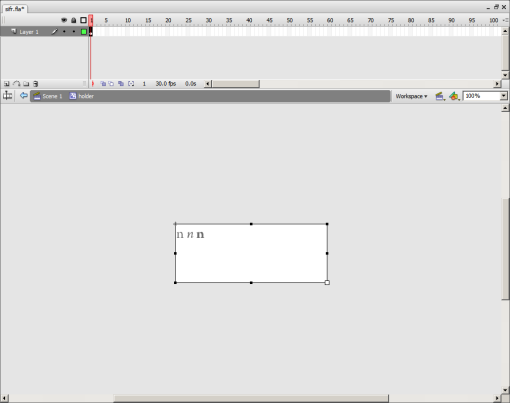Click stage horizontal scrollbar left arrow
Viewport: 510px width, 403px height.
pyautogui.click(x=4, y=398)
